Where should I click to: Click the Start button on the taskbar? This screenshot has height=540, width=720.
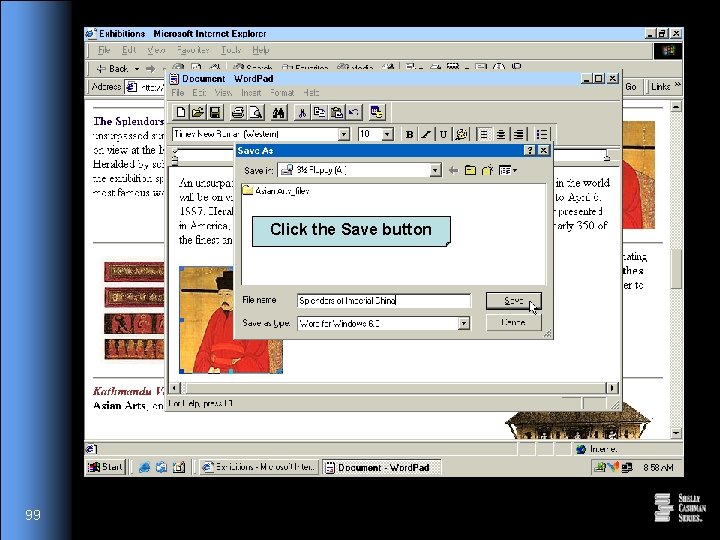(x=106, y=467)
